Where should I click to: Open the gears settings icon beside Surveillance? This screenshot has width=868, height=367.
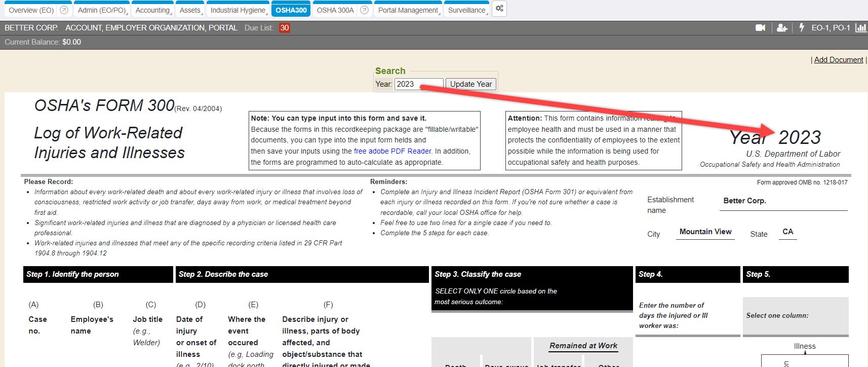coord(499,9)
